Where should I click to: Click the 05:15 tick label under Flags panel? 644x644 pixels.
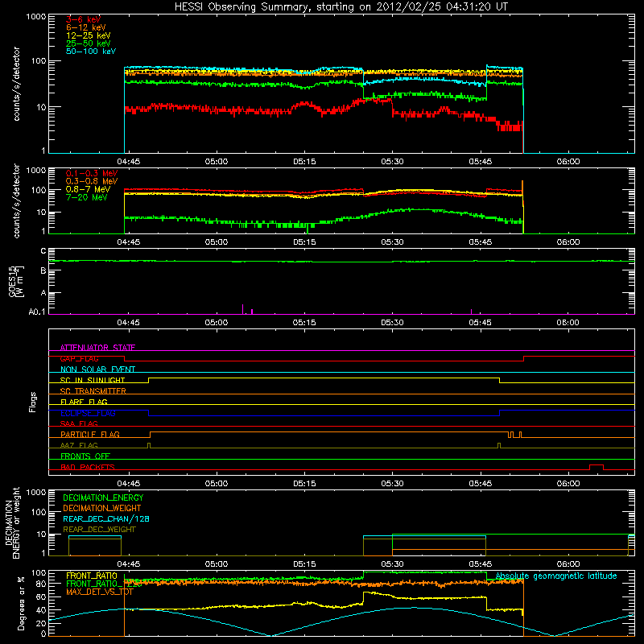tap(304, 484)
